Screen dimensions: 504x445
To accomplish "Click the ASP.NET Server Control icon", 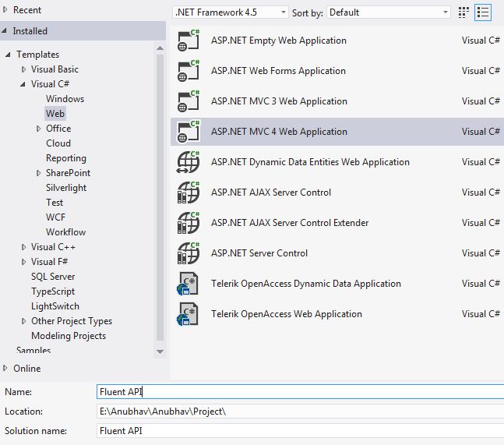I will [x=189, y=254].
